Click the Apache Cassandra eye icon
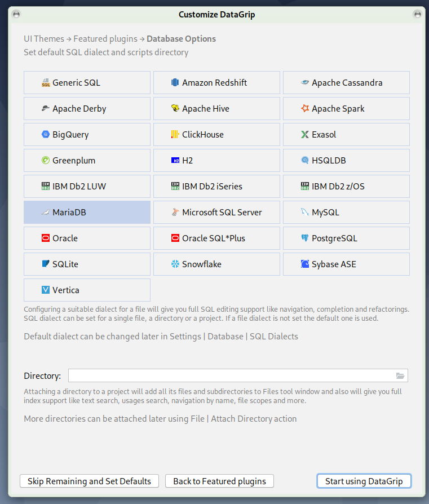 (x=304, y=83)
